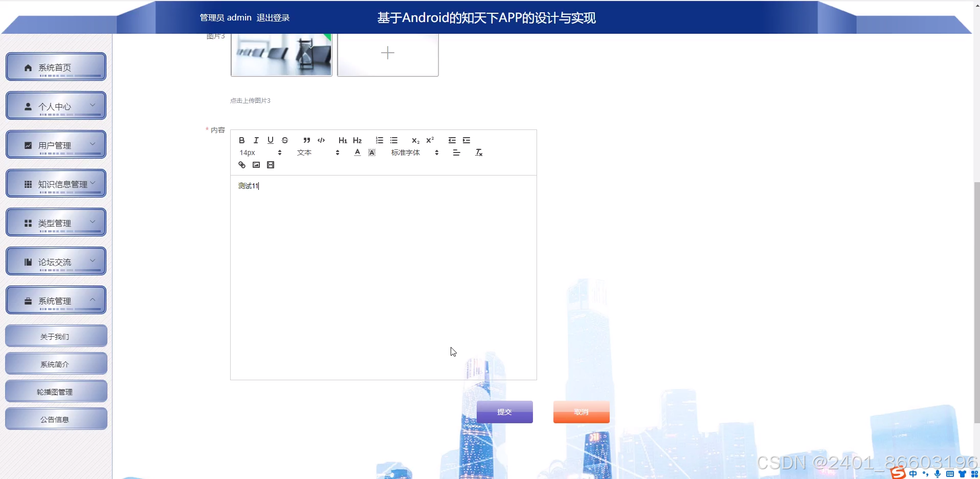Click the home icon beside 系统首页
The image size is (980, 479).
click(x=28, y=68)
